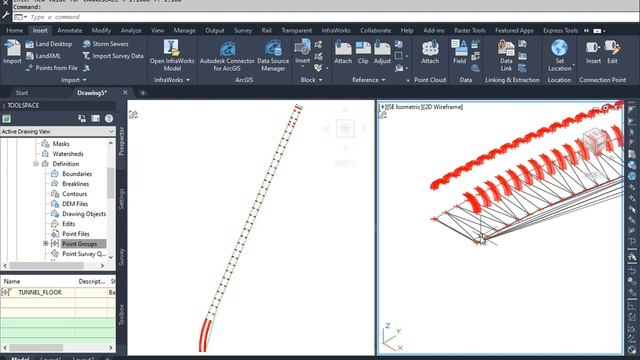Open Toolspace help icon
This screenshot has height=360, width=640.
point(109,118)
